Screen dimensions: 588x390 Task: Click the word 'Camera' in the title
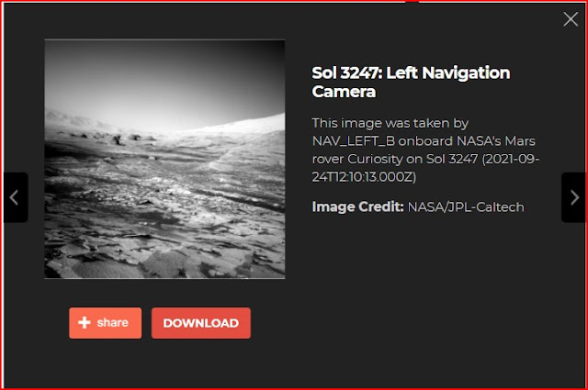[344, 92]
